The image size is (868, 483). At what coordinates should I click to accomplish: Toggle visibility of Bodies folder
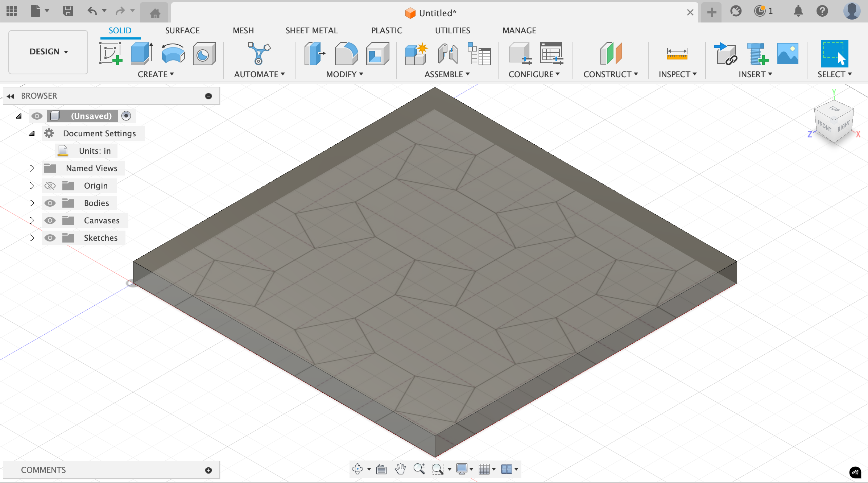50,203
